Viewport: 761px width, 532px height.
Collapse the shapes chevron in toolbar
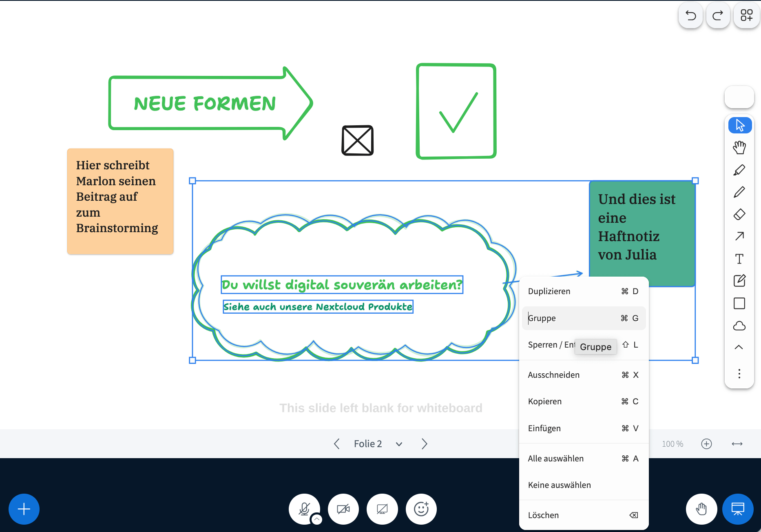coord(739,347)
